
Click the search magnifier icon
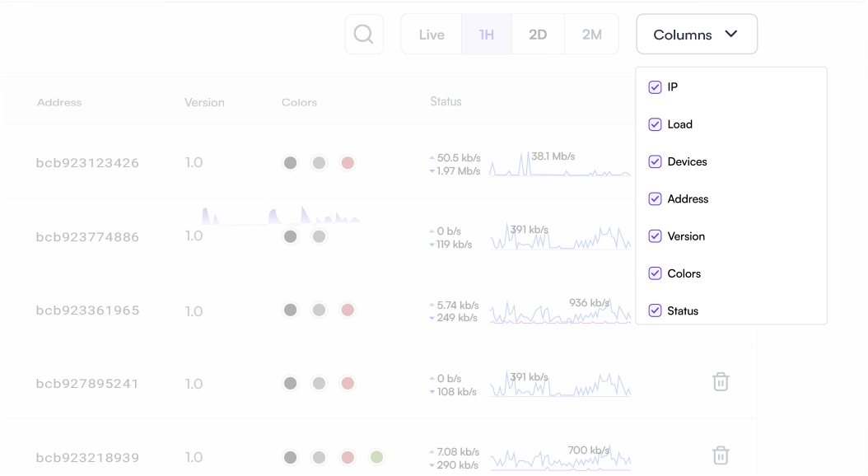363,34
